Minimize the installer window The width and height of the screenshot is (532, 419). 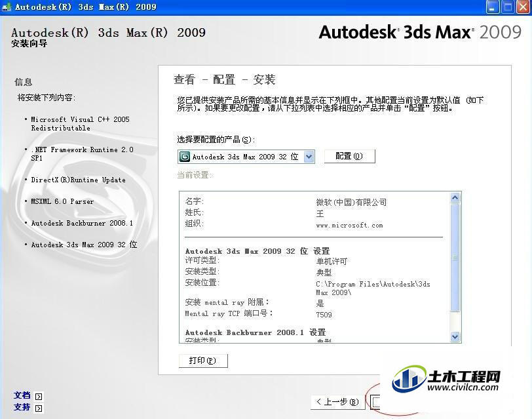click(493, 7)
